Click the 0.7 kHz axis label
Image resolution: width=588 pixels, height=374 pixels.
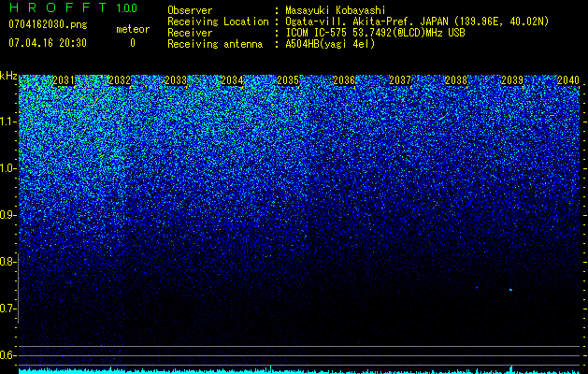[7, 309]
